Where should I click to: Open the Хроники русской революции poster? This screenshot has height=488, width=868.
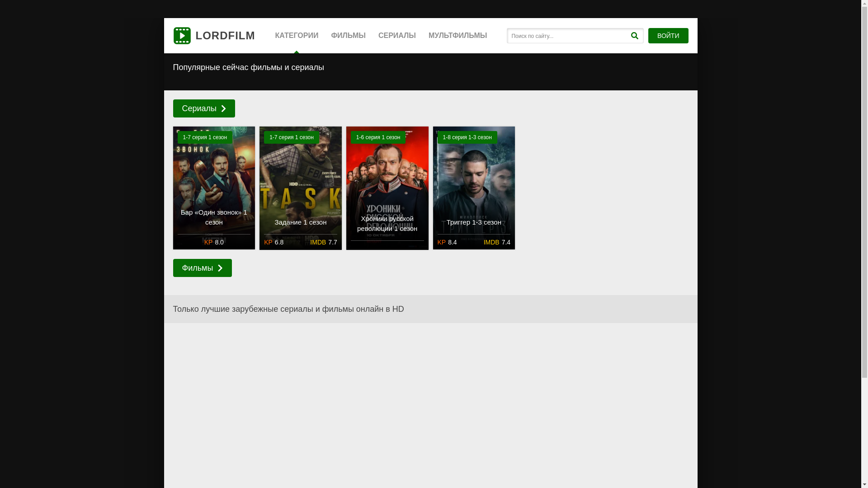coord(387,181)
